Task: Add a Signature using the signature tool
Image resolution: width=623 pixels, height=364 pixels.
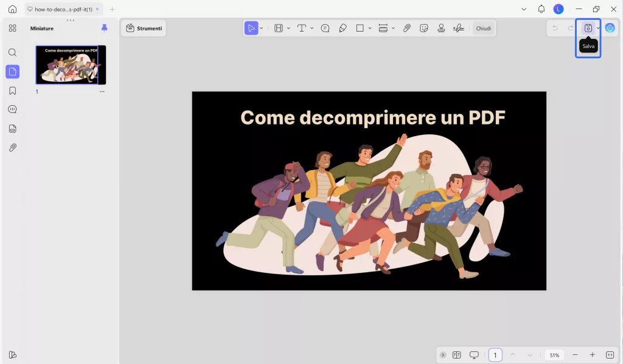Action: tap(458, 28)
